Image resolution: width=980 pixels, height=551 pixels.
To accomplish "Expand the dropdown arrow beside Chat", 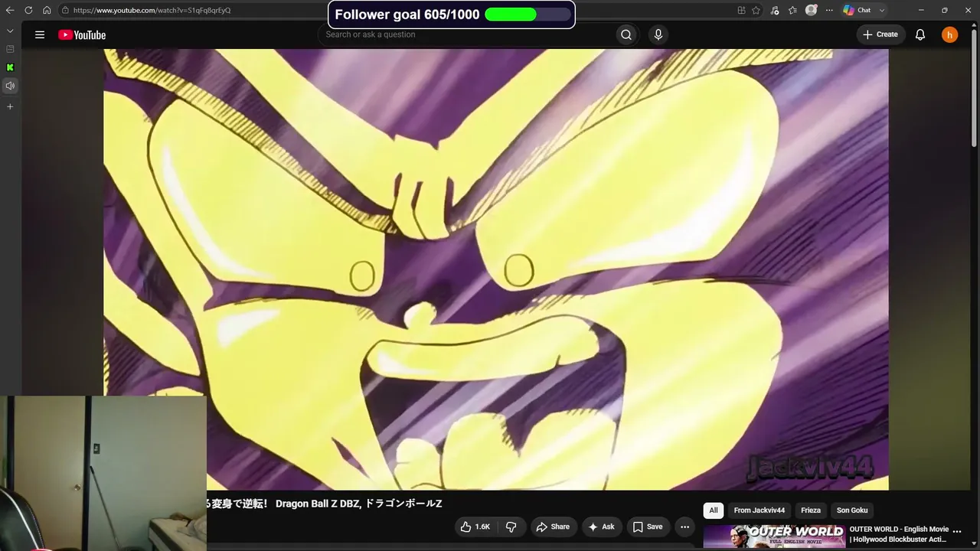I will (882, 10).
